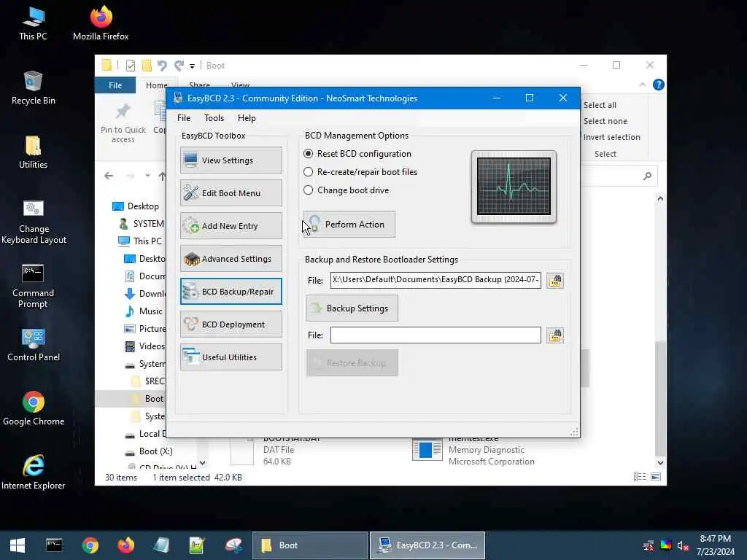Go back in Explorer navigation
The image size is (747, 560).
[109, 176]
